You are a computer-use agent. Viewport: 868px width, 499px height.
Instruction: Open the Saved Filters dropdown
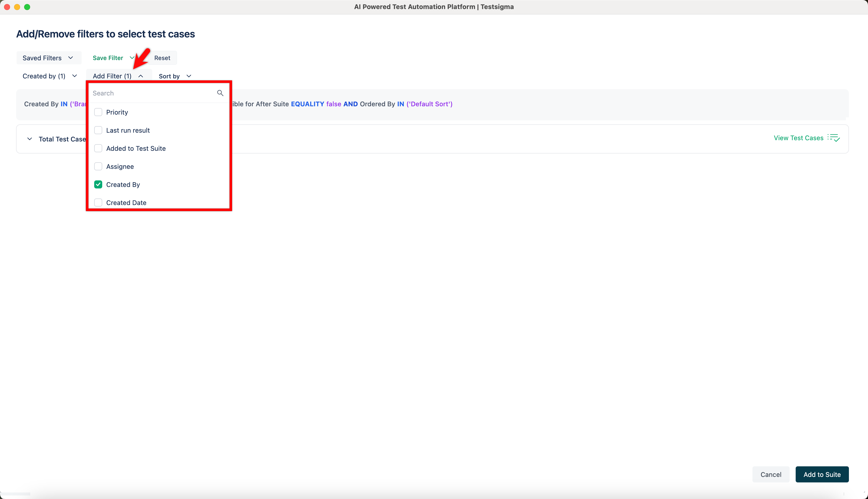pos(49,58)
